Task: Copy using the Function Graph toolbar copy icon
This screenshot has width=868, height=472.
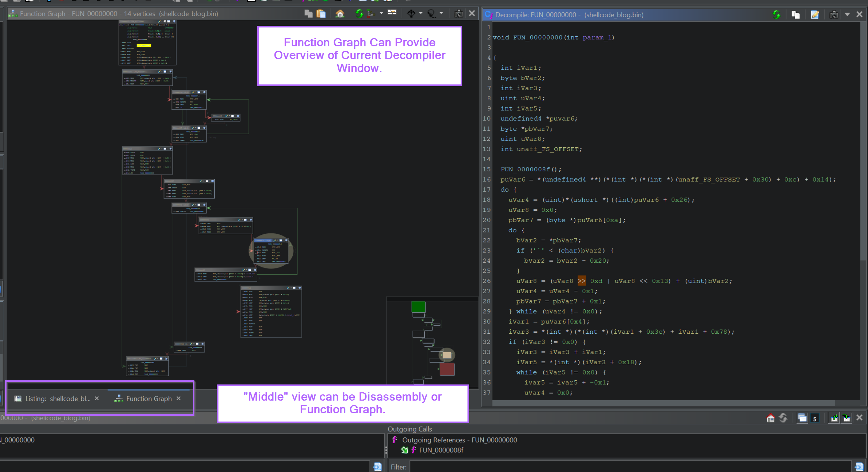Action: coord(308,13)
